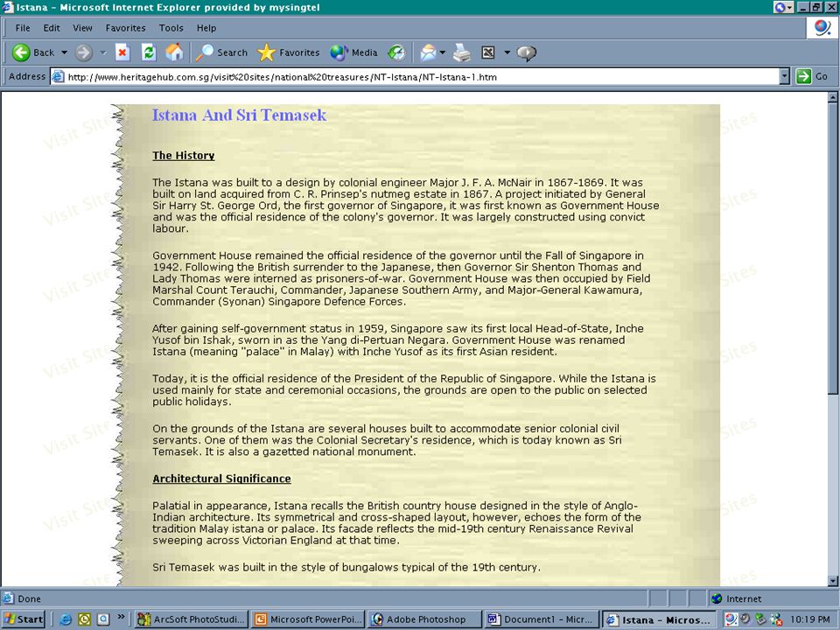The height and width of the screenshot is (630, 840).
Task: Expand quick launch overflow chevron
Action: (x=121, y=617)
